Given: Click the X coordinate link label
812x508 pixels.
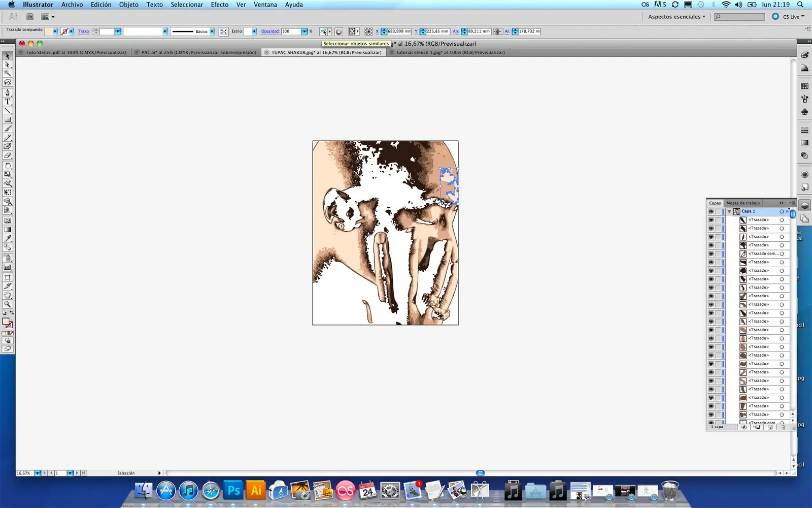Looking at the screenshot, I should coord(377,31).
